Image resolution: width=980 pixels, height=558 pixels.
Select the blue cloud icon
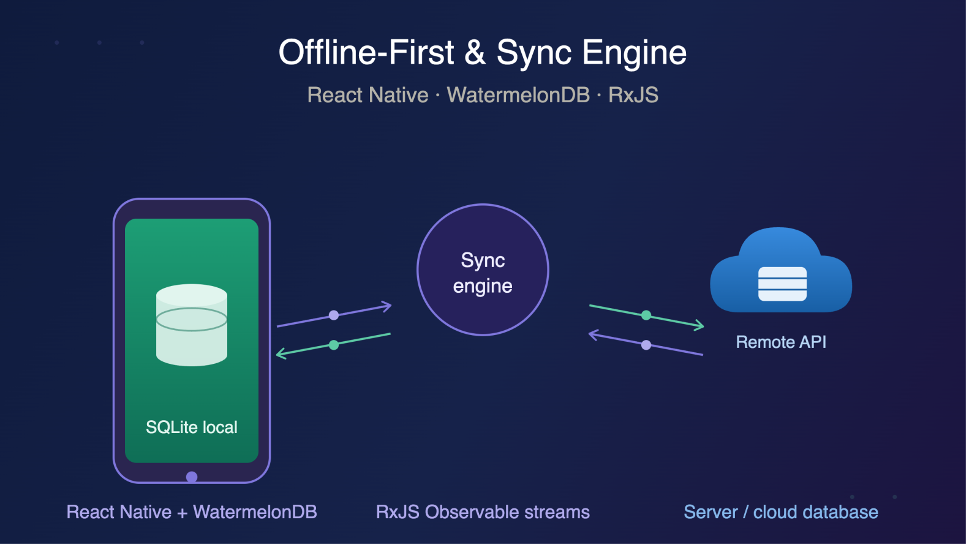tap(781, 270)
